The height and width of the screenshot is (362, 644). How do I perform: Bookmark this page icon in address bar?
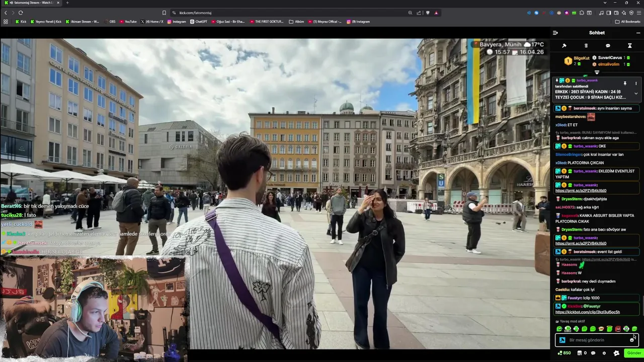164,13
